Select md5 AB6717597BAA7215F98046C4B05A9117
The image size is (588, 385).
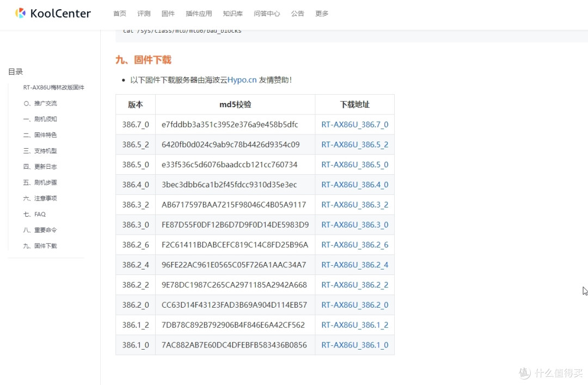(x=234, y=205)
